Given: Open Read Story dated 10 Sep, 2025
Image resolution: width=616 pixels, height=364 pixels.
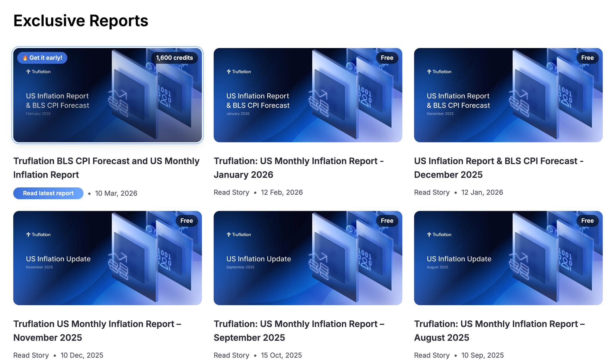Looking at the screenshot, I should click(432, 355).
